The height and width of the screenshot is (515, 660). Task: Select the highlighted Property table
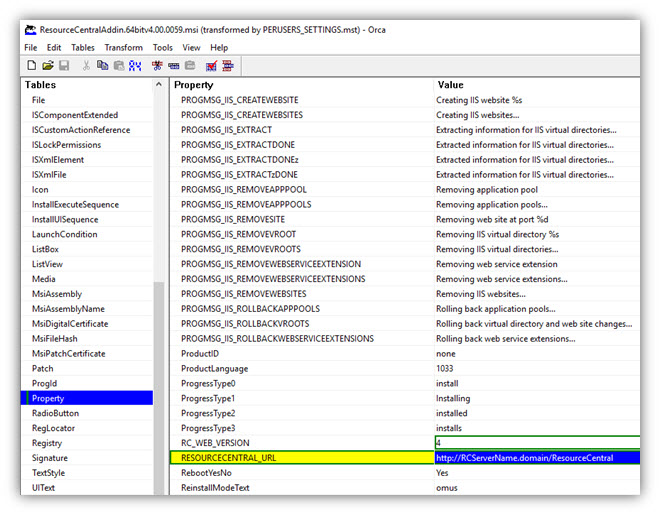click(x=88, y=398)
